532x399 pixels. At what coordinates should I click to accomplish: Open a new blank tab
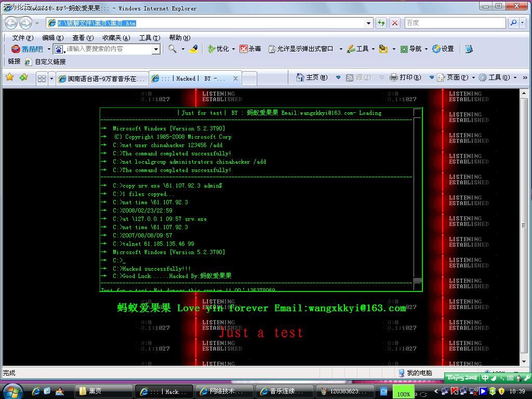pos(249,79)
